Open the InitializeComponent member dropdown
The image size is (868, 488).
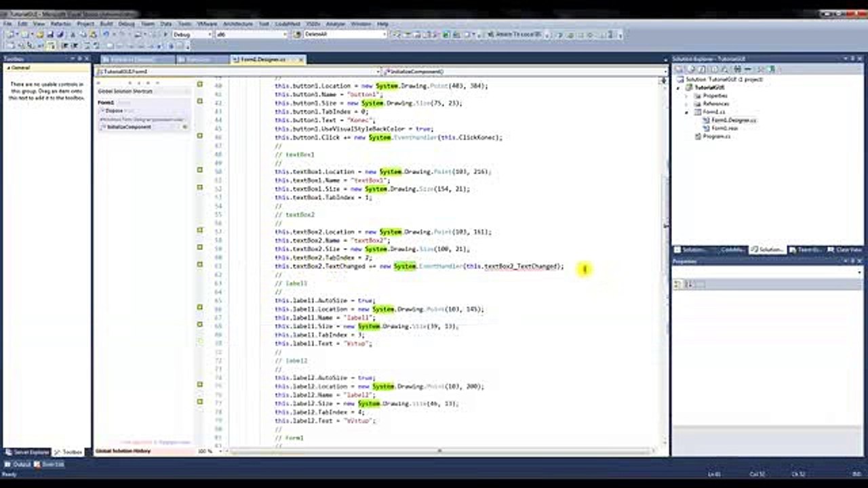526,71
